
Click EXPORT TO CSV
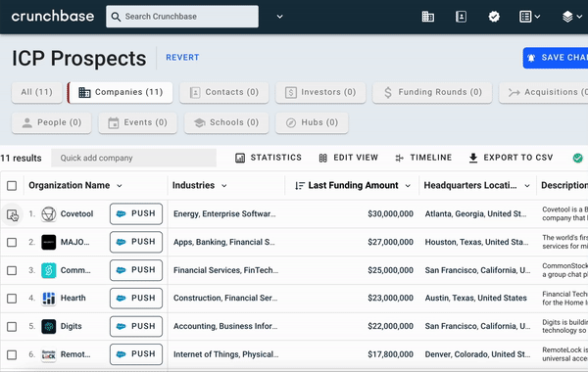[x=511, y=158]
